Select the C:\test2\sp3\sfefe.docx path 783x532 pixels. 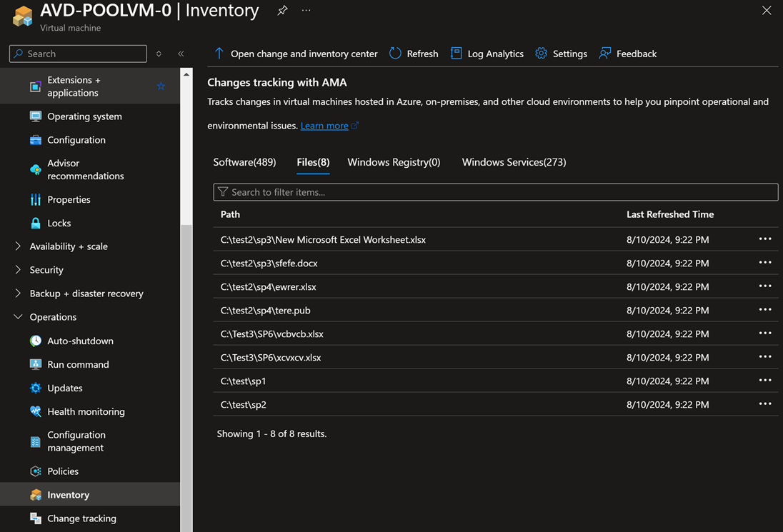point(269,263)
